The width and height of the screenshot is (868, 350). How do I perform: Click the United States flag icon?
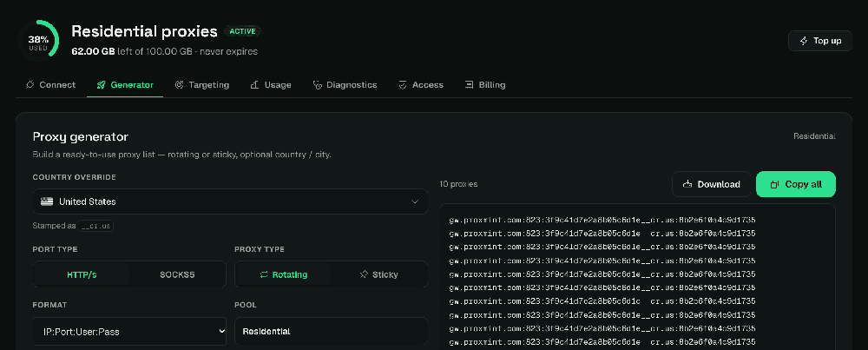pos(47,201)
